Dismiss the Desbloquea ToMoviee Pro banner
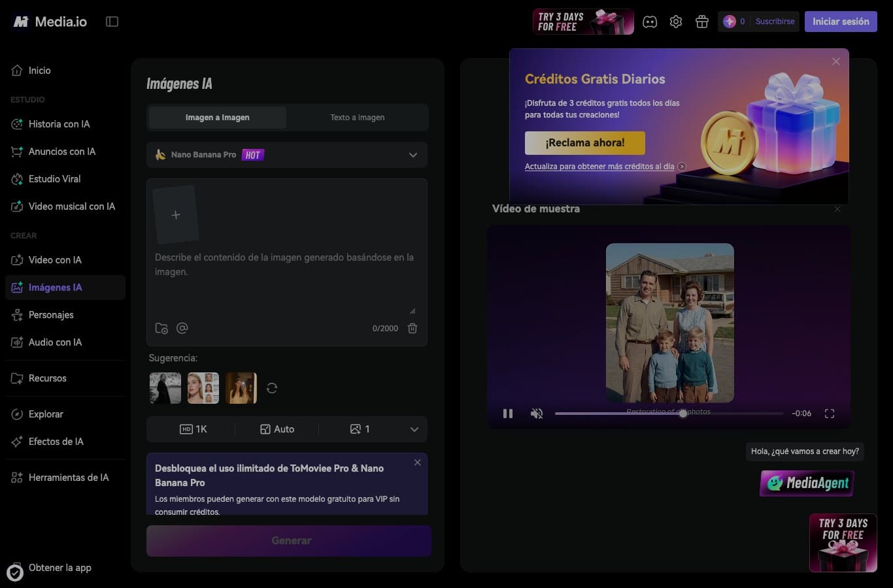This screenshot has height=588, width=893. 418,463
